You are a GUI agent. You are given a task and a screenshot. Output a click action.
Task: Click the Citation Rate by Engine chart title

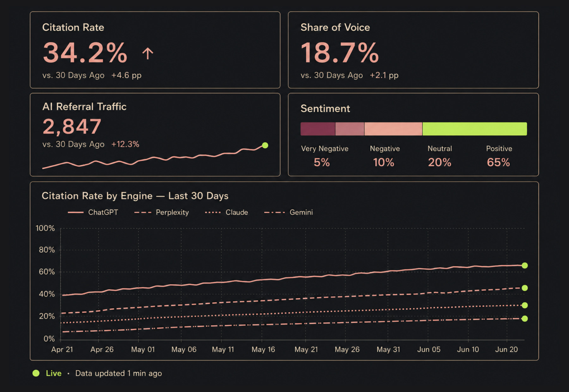pos(135,196)
